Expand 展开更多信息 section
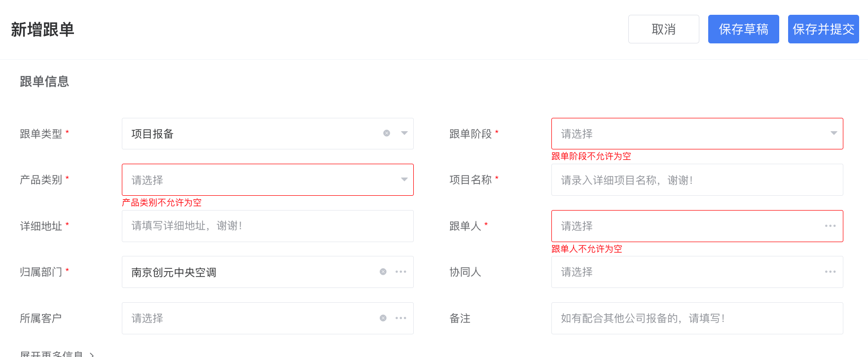868x357 pixels. tap(57, 354)
